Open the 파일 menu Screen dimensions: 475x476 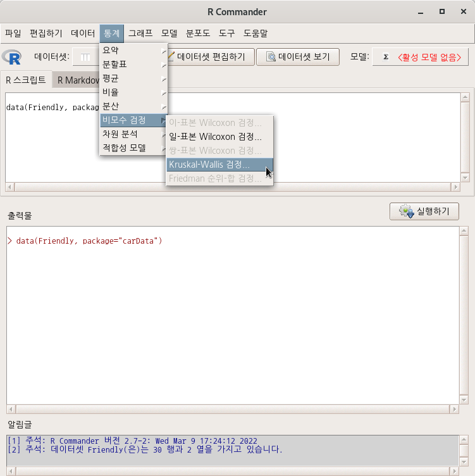tap(13, 33)
